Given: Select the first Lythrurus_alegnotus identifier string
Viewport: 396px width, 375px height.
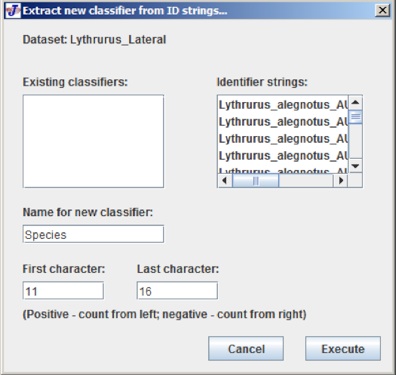Looking at the screenshot, I should (283, 105).
